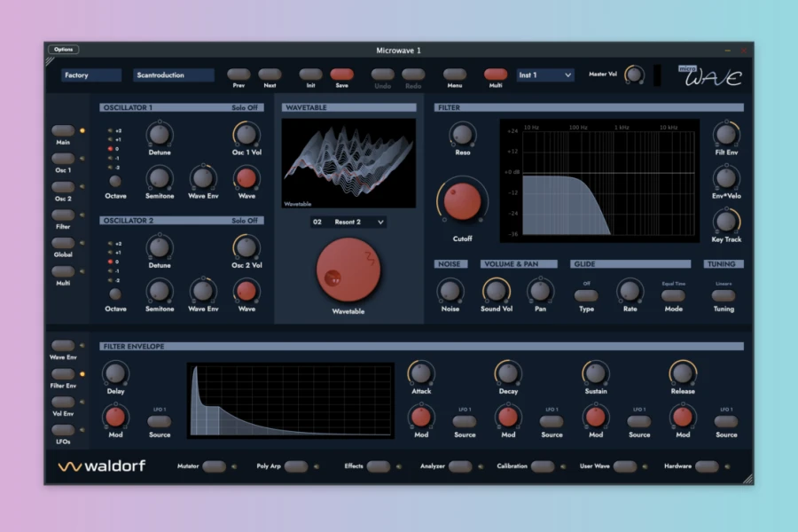Click the Filt Env knob
The height and width of the screenshot is (532, 798).
[725, 135]
